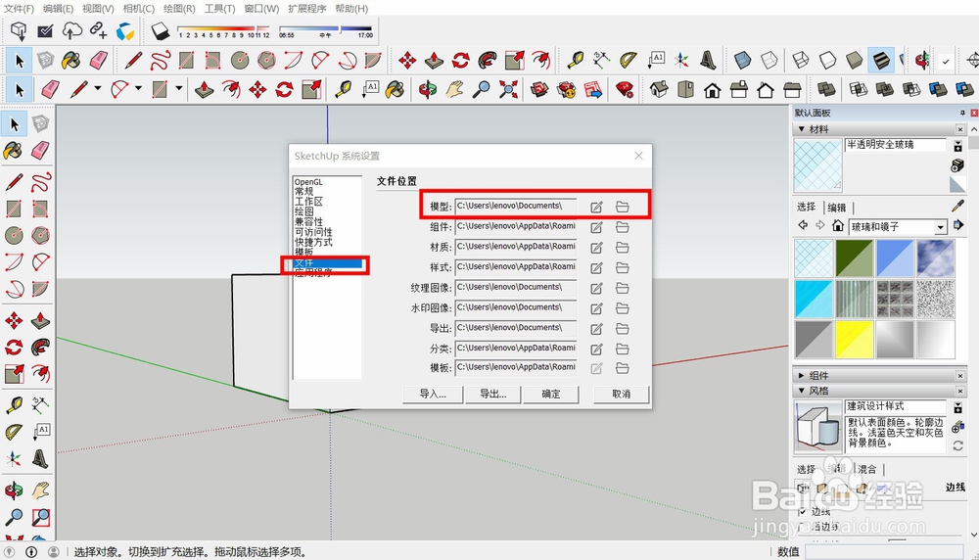Screen dimensions: 979x560
Task: Click the 导出... button in dialog
Action: point(492,394)
